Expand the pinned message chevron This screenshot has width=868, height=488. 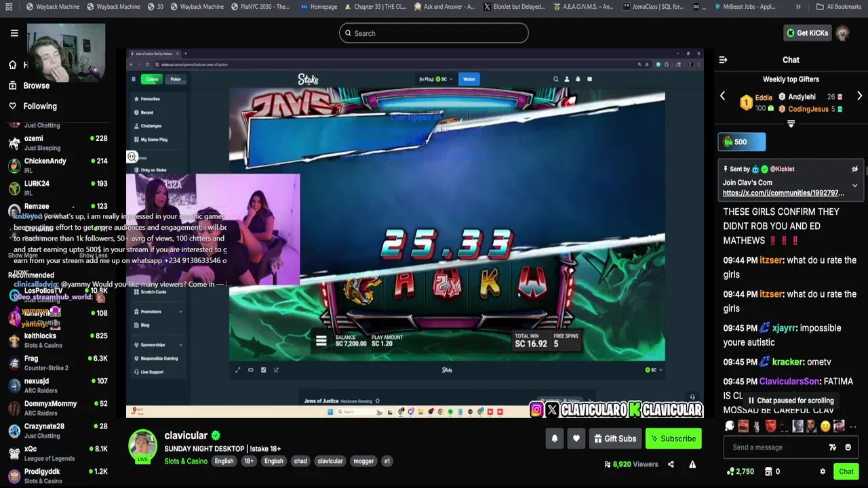pos(854,185)
